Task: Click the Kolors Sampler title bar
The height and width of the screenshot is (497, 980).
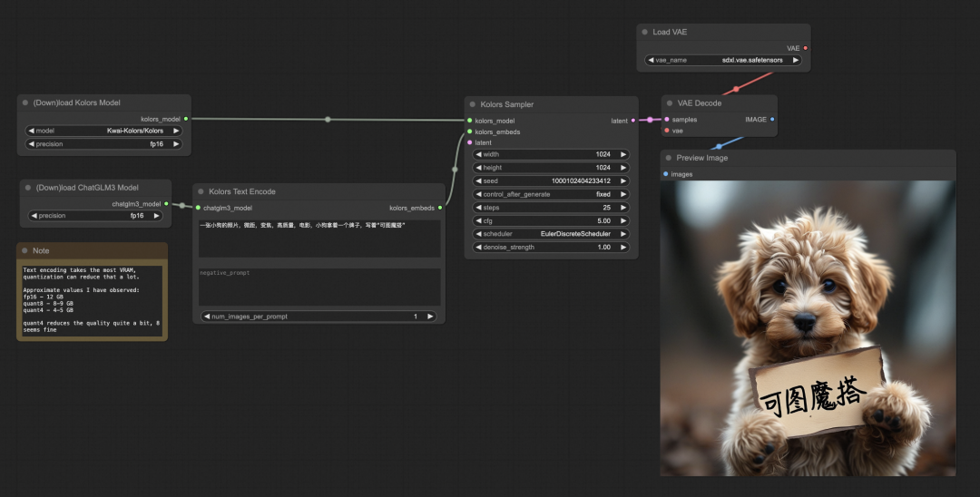Action: [552, 104]
